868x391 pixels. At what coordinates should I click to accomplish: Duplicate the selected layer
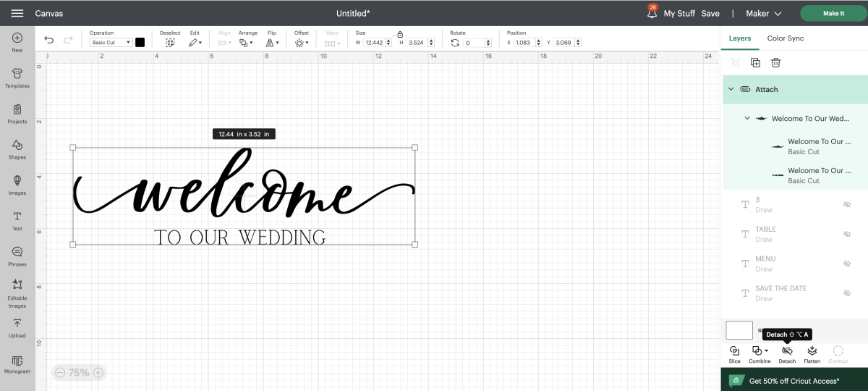pos(755,63)
